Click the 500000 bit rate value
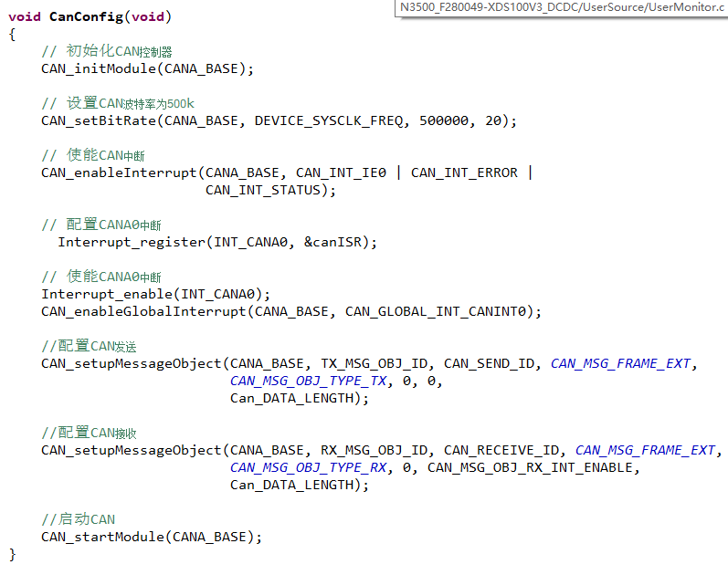This screenshot has width=728, height=575. coord(444,120)
